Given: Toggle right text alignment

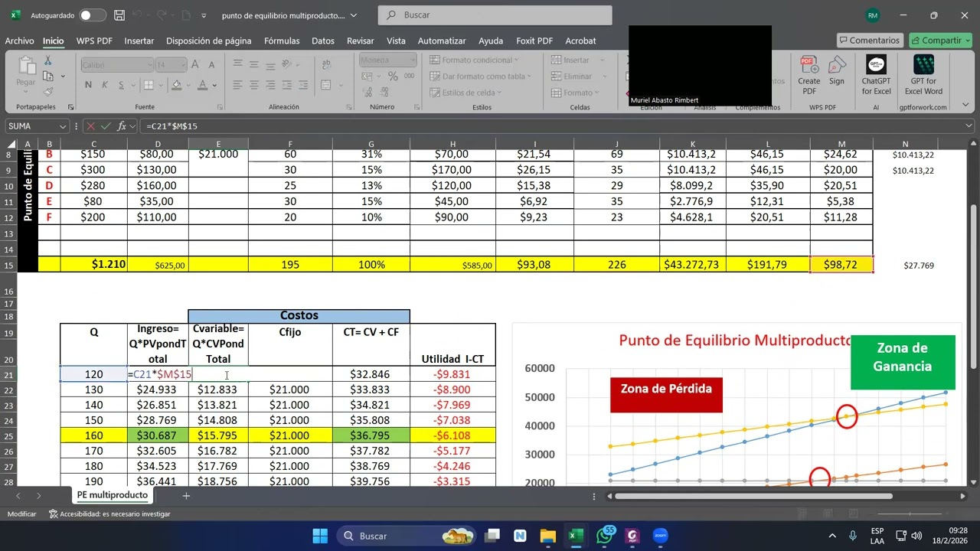Looking at the screenshot, I should (272, 85).
